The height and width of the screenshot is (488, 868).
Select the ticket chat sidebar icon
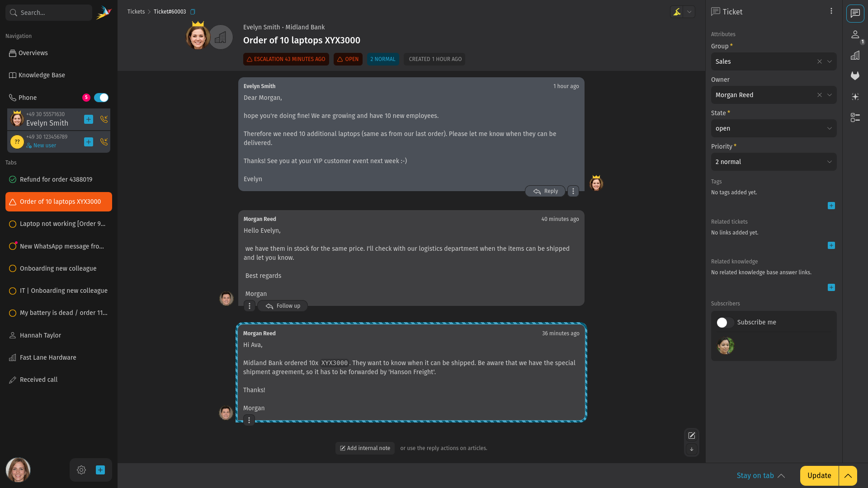[x=855, y=14]
